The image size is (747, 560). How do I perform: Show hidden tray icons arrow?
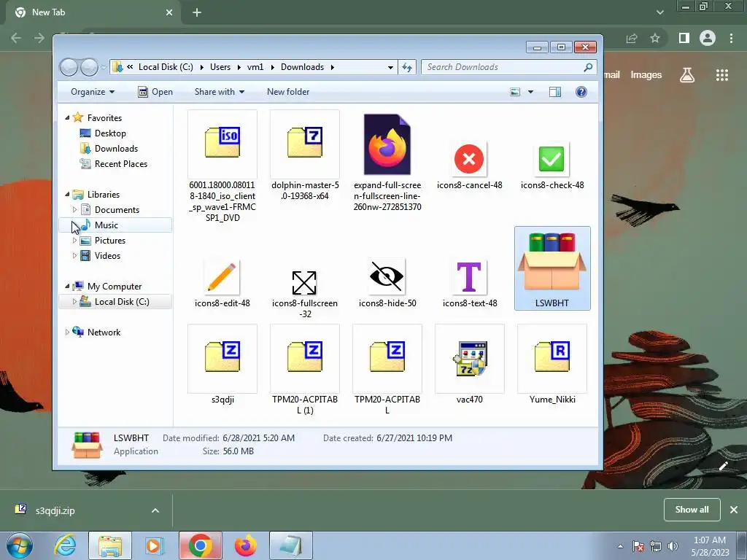click(620, 546)
